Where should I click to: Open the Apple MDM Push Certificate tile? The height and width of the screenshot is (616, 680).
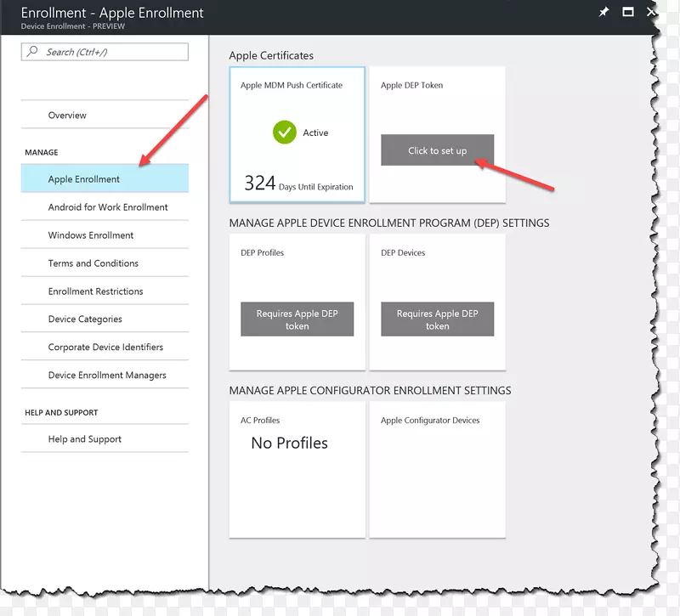297,135
